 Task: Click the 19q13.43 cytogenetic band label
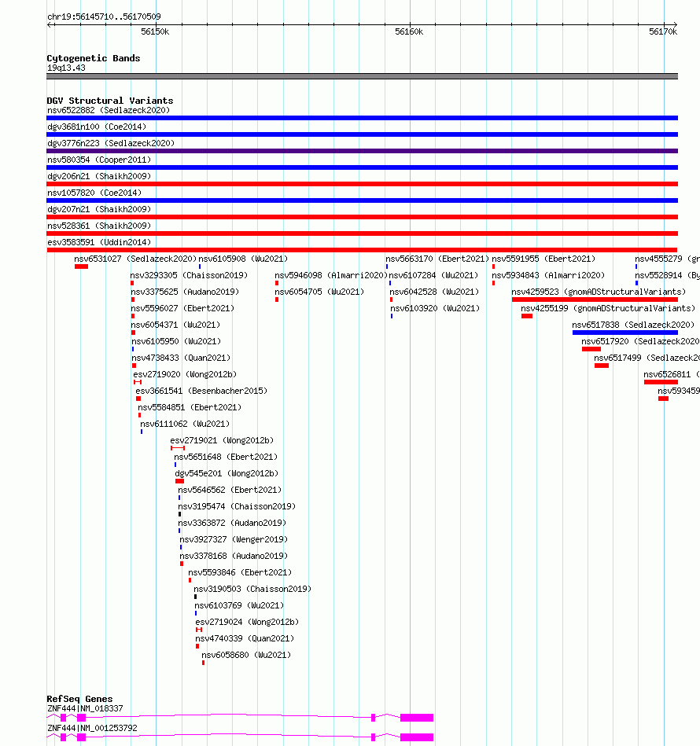(66, 68)
